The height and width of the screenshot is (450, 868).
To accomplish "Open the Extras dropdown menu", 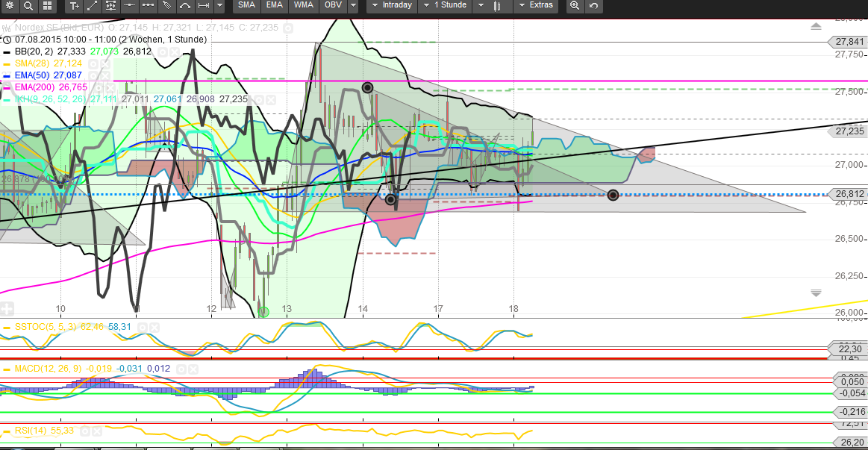I will [534, 5].
